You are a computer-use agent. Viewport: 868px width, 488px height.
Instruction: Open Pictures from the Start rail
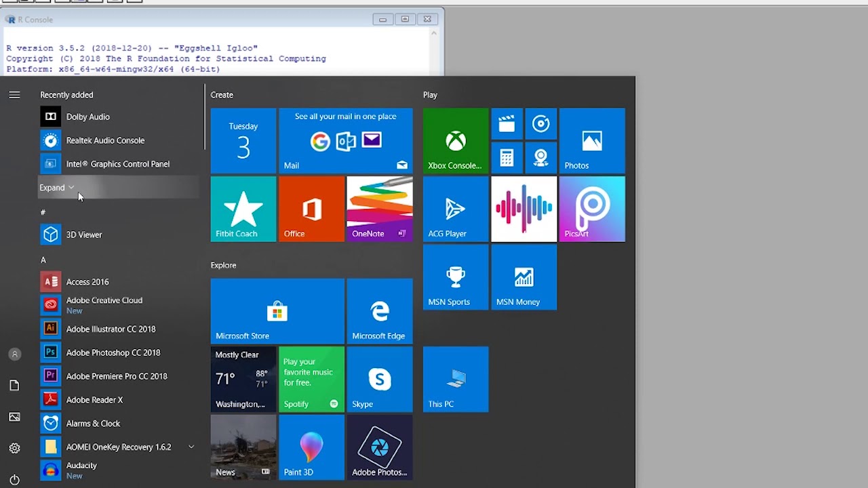click(x=14, y=417)
